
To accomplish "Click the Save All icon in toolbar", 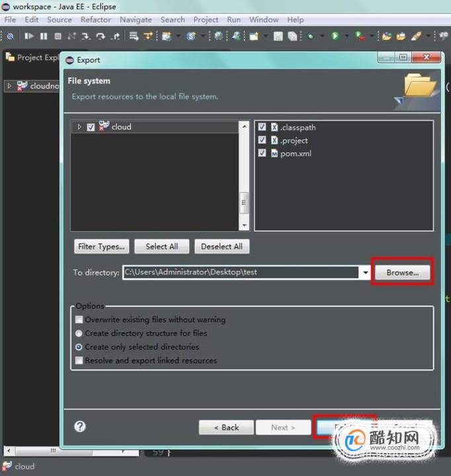I will pos(292,36).
